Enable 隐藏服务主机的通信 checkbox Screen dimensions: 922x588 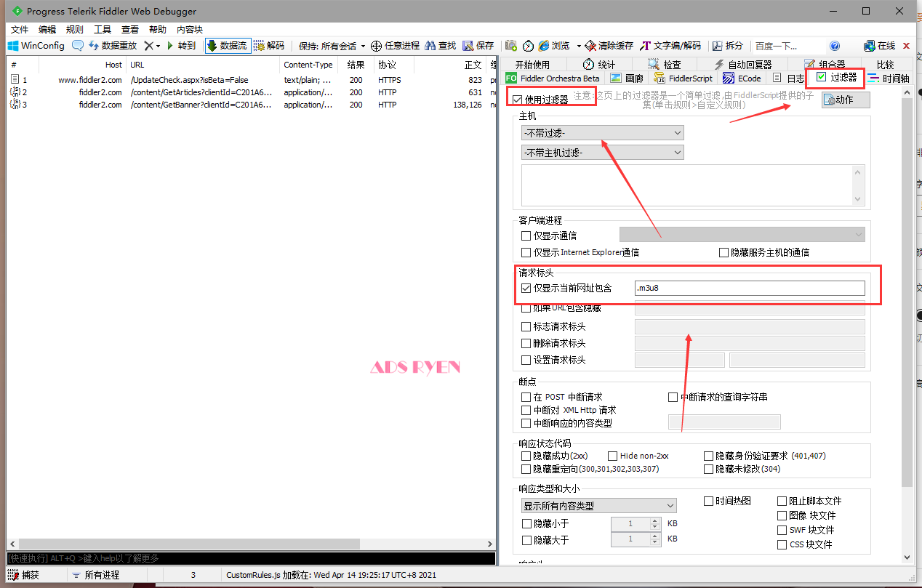coord(723,252)
